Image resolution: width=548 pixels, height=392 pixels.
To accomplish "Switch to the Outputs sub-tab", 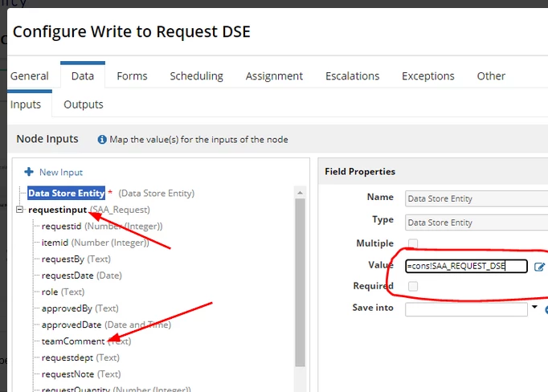I will coord(84,104).
